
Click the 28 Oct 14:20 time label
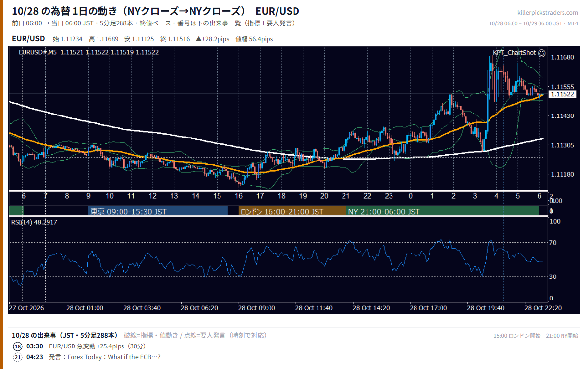371,308
